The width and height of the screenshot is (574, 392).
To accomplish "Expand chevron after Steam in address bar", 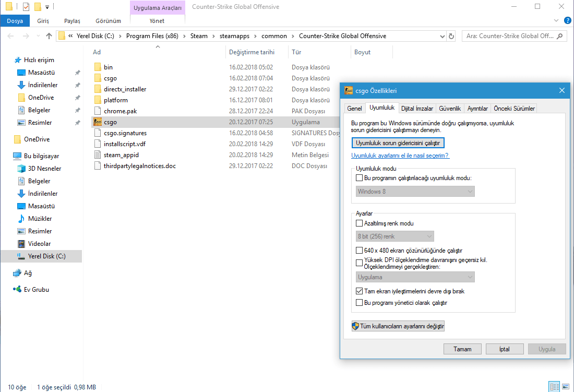I will point(214,36).
